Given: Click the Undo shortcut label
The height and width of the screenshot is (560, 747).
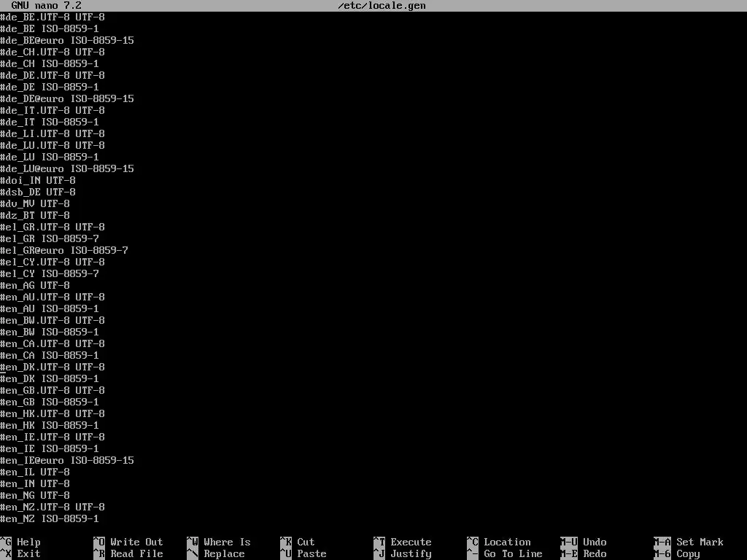Looking at the screenshot, I should click(x=595, y=542).
